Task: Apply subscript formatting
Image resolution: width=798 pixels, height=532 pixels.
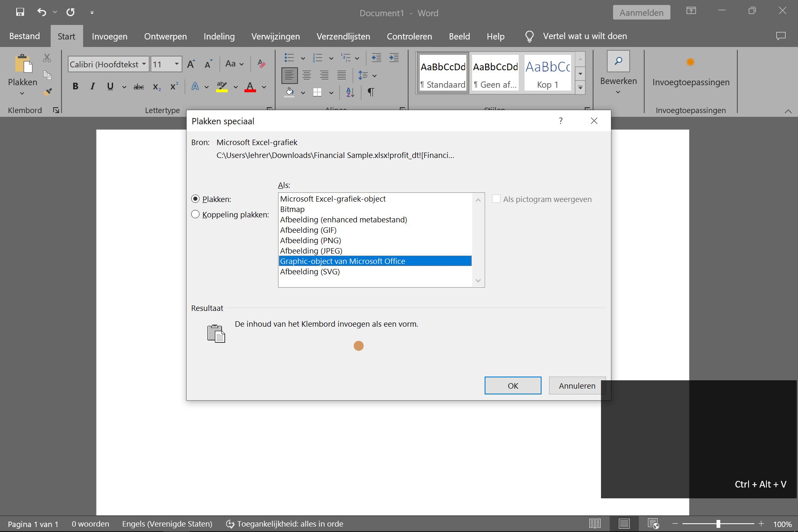Action: 157,87
